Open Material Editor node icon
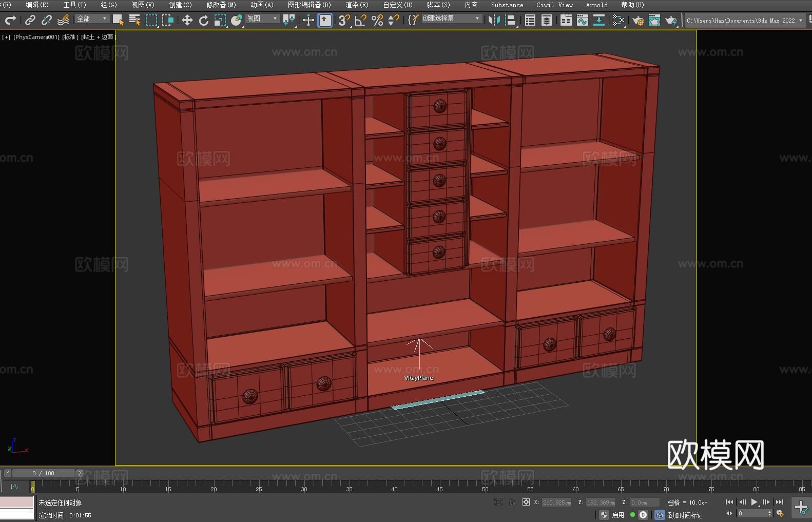This screenshot has width=812, height=522. point(618,20)
